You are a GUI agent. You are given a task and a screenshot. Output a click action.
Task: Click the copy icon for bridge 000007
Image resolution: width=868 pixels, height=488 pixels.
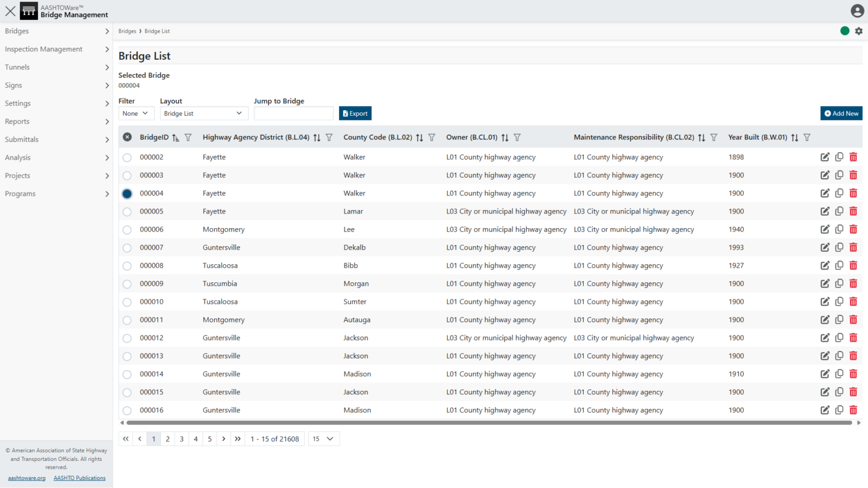coord(839,247)
